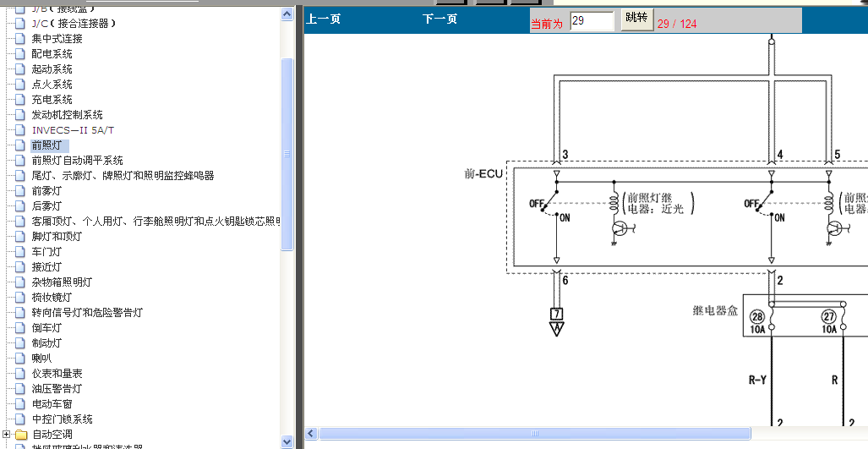Click the 继电器盒 label in diagram
Image resolution: width=868 pixels, height=449 pixels.
(x=716, y=310)
